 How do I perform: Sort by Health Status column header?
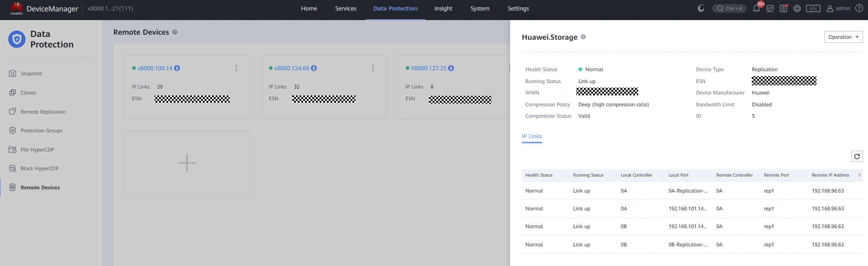click(539, 175)
